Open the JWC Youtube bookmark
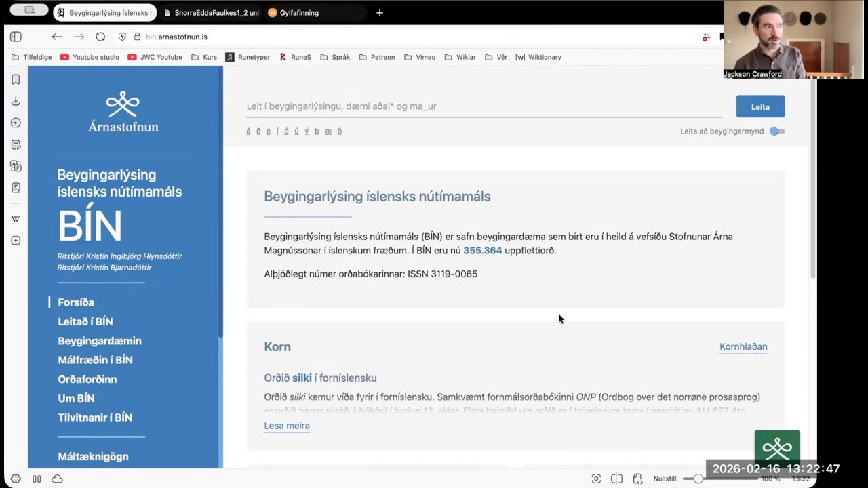This screenshot has height=488, width=868. 155,57
